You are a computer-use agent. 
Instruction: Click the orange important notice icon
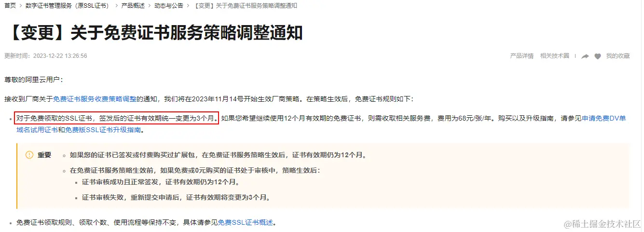click(29, 155)
